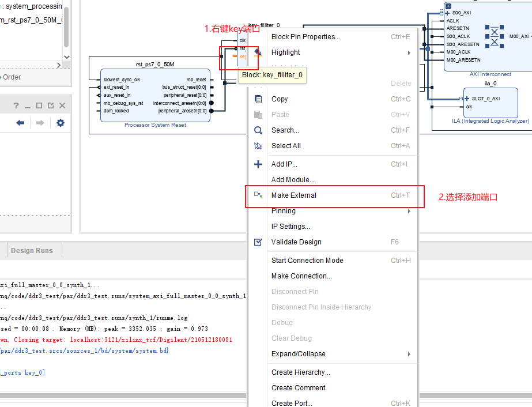The width and height of the screenshot is (532, 407).
Task: Run Validate Design from menu
Action: point(333,242)
